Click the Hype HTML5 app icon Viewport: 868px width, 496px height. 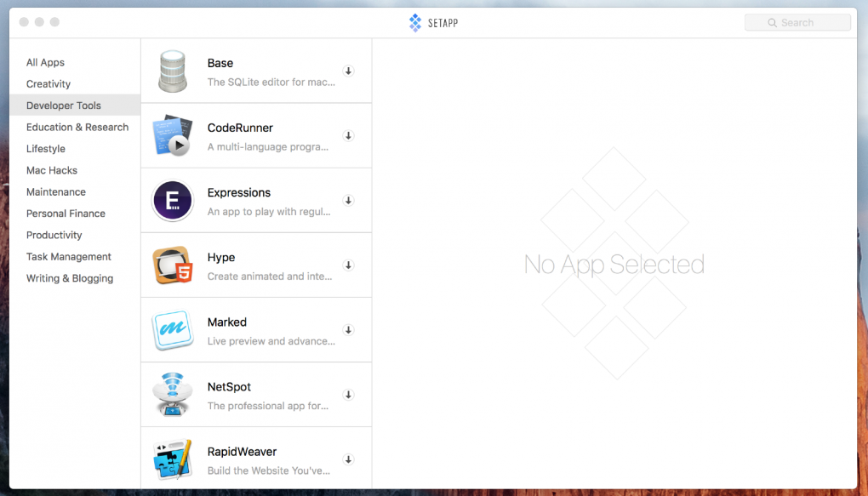click(173, 265)
